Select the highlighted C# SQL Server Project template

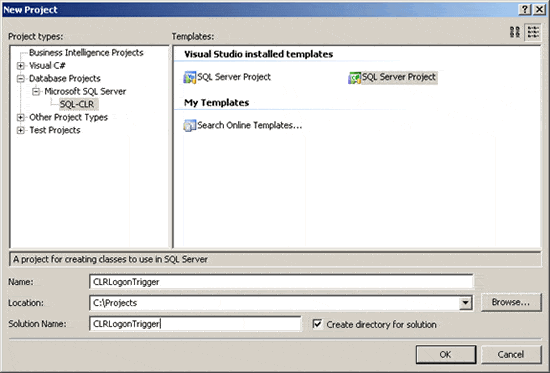(393, 77)
